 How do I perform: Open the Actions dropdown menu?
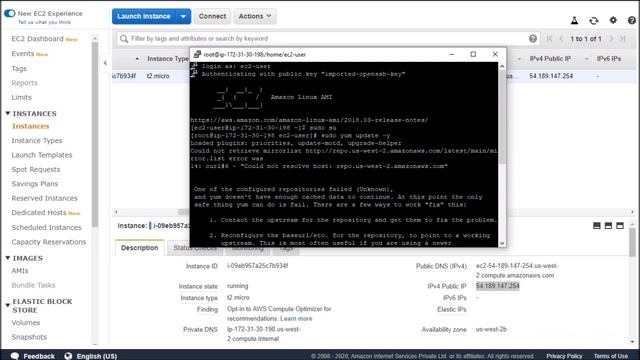pyautogui.click(x=255, y=16)
